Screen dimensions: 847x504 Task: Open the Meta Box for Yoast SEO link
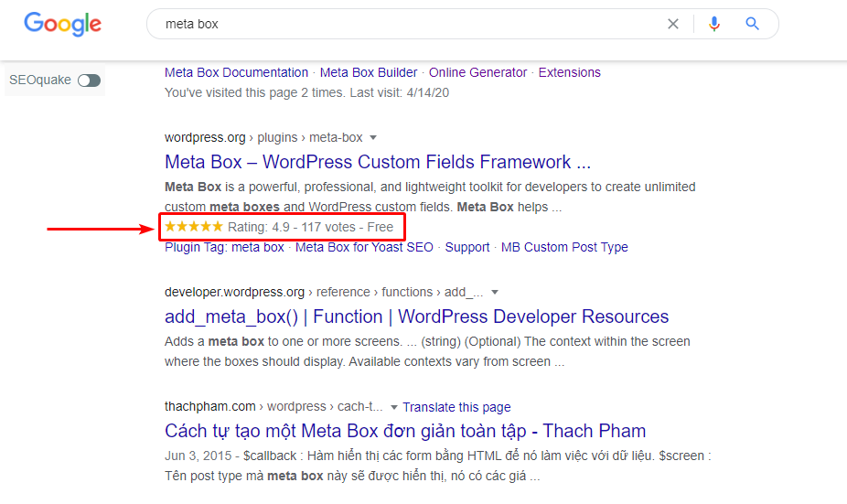[x=364, y=247]
